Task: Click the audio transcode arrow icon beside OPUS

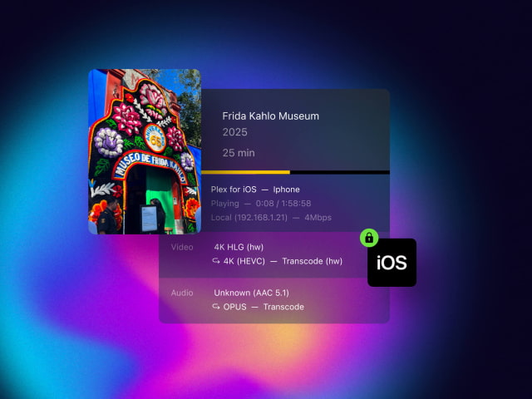Action: coord(216,307)
